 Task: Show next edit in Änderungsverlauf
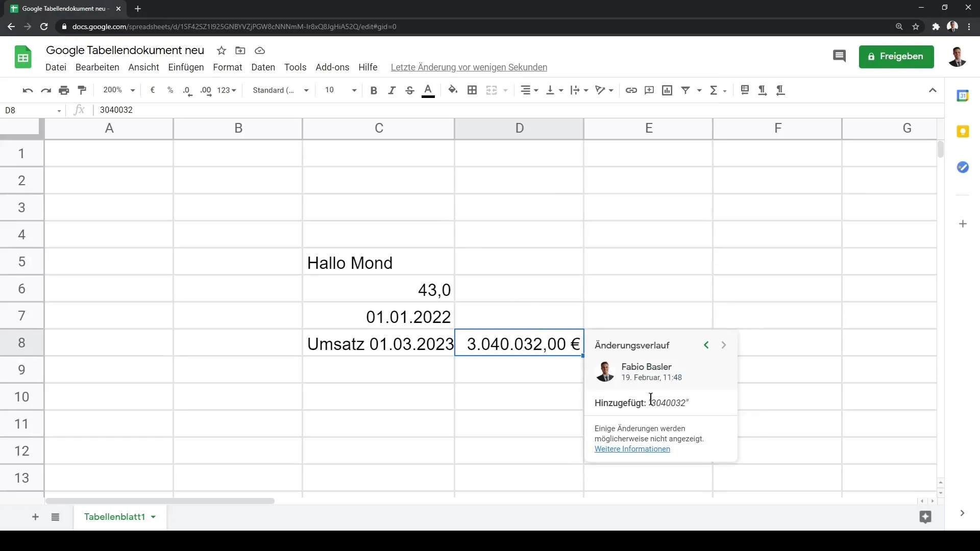click(x=724, y=345)
